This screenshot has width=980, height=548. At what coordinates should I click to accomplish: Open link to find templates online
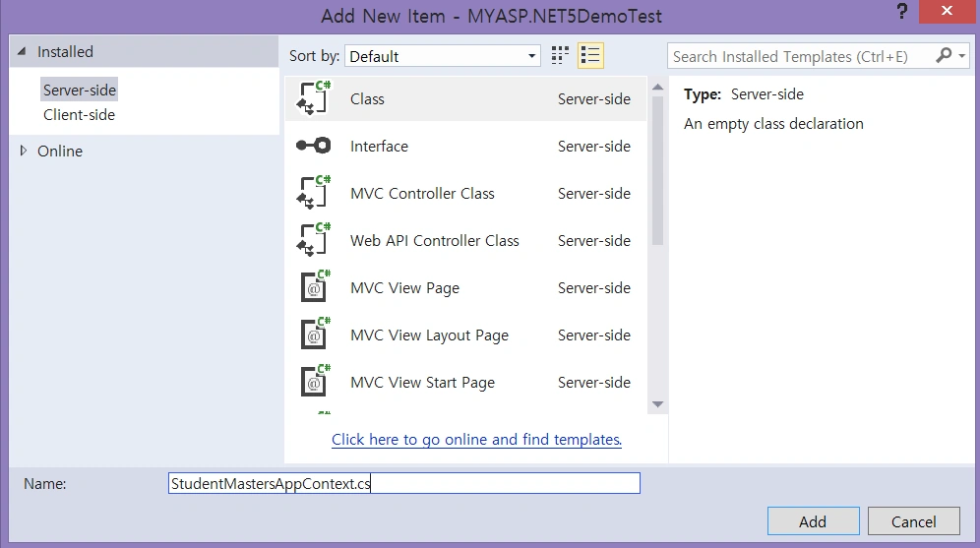click(476, 439)
